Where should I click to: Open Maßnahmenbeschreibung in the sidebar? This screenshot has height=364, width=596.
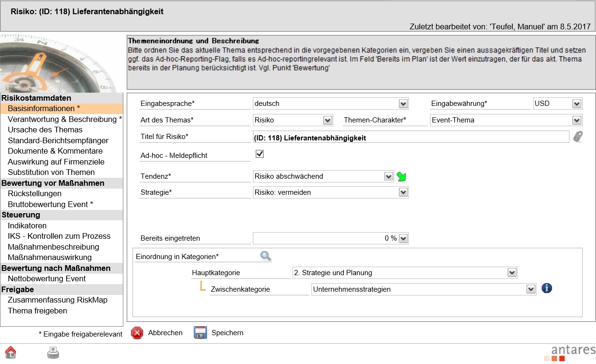click(x=53, y=247)
